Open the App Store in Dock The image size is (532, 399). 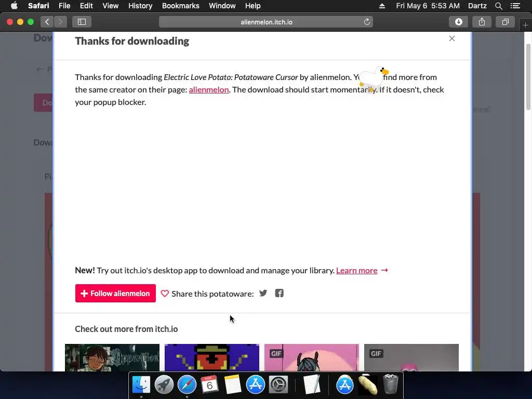(255, 384)
